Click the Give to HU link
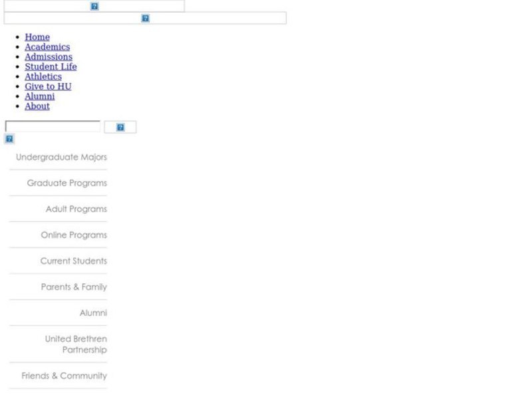Screen dimensions: 532x399 pos(48,86)
